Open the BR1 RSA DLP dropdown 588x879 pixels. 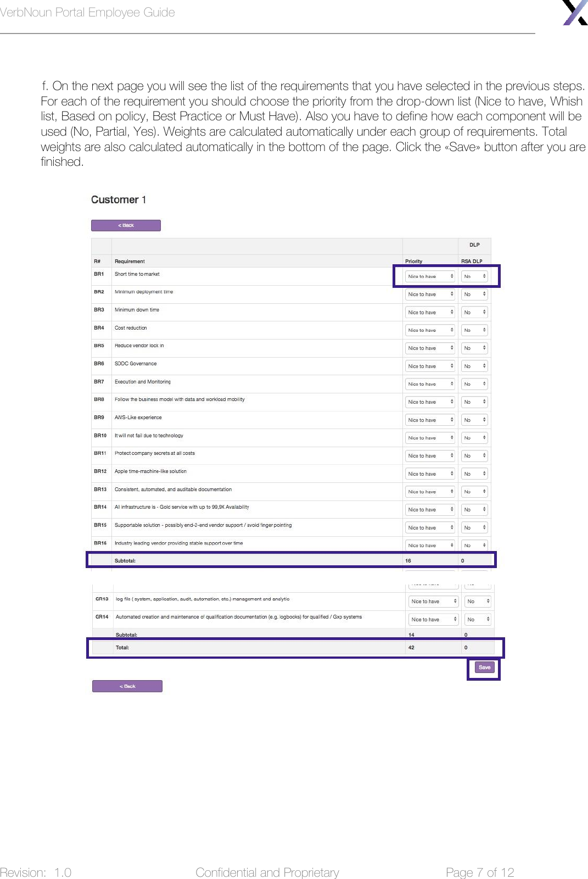pyautogui.click(x=474, y=276)
